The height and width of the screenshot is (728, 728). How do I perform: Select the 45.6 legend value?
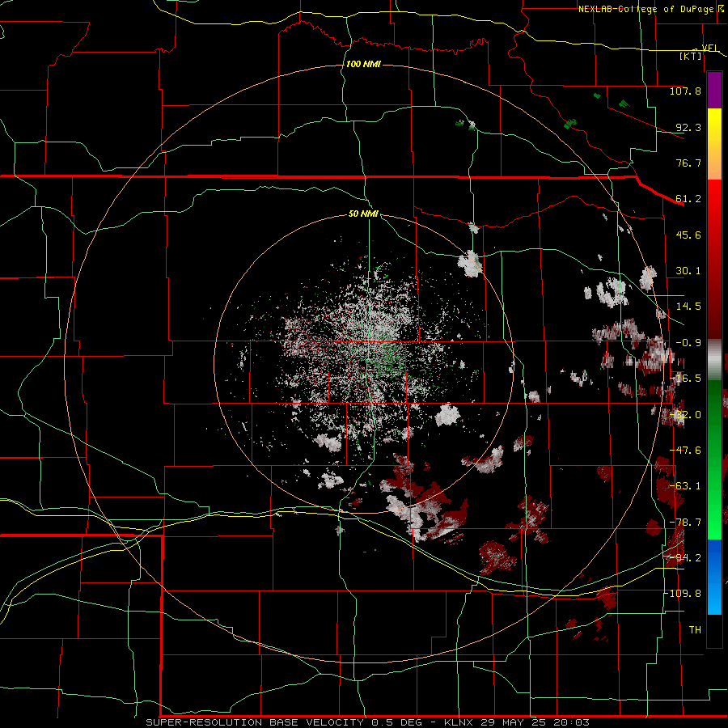688,235
